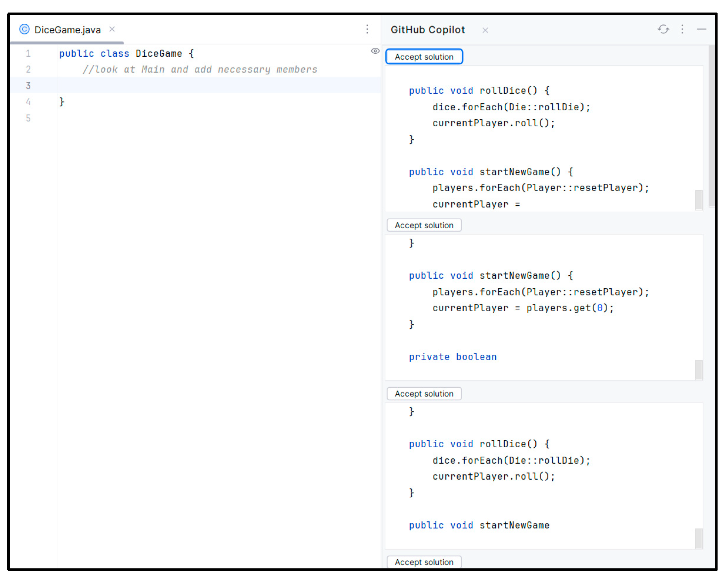Open editor tab options menu (three dots)
The height and width of the screenshot is (583, 728).
pos(367,29)
